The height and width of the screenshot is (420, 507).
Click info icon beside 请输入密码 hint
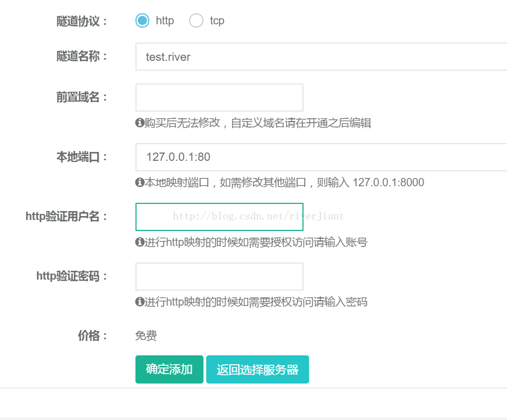(140, 302)
